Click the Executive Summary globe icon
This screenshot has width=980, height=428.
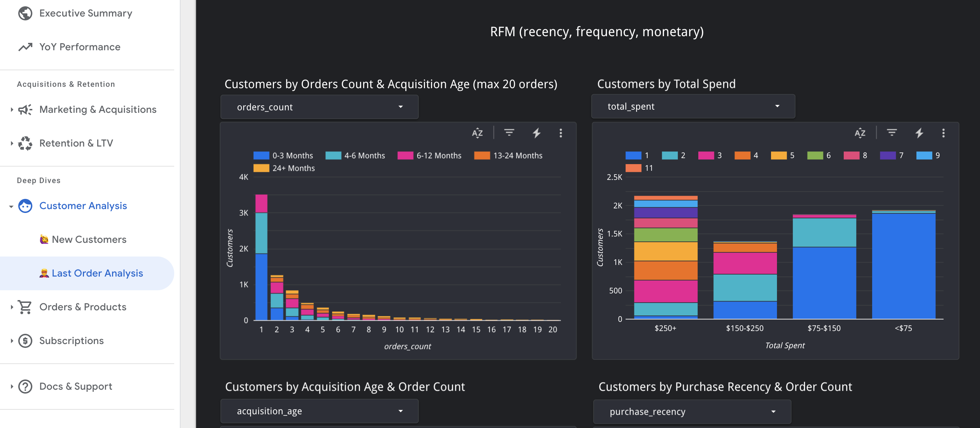pos(25,13)
